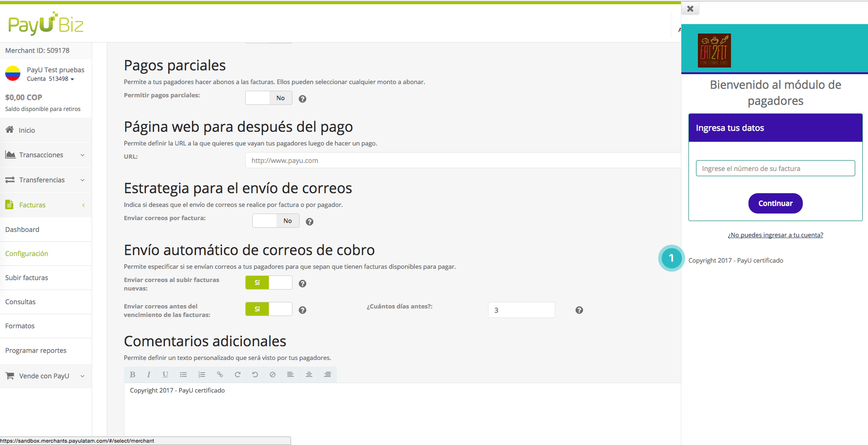
Task: Click the invoice number input field
Action: tap(775, 168)
